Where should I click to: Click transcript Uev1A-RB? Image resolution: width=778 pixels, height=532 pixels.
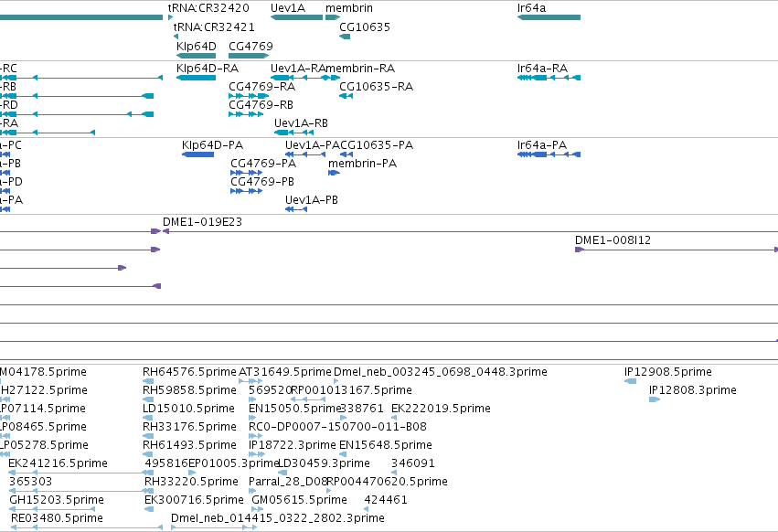coord(293,133)
